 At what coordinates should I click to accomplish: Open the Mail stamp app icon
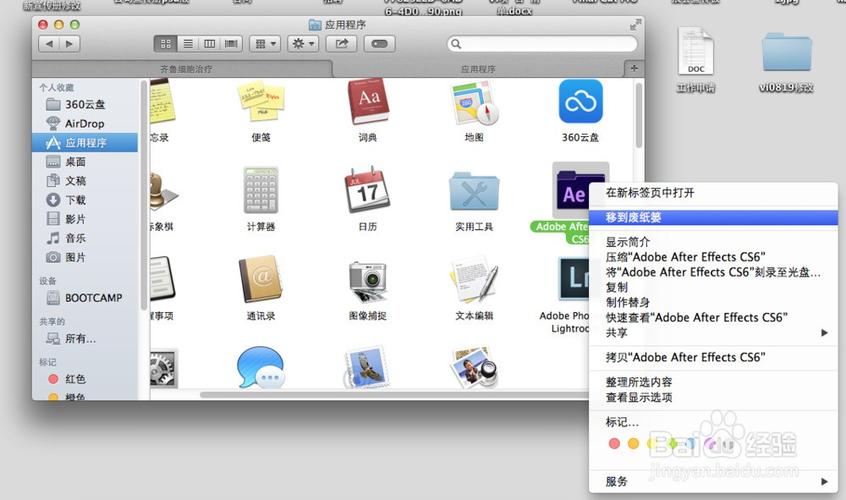click(x=367, y=367)
